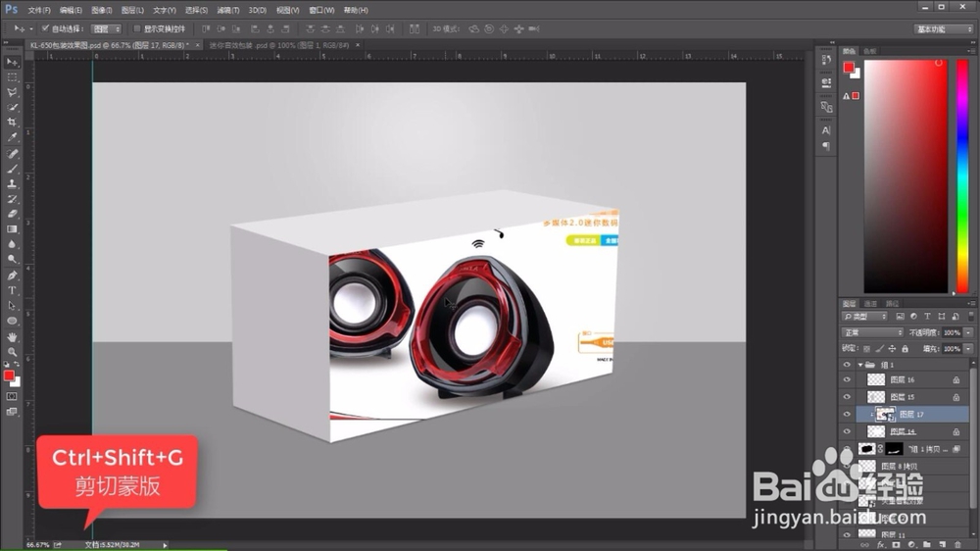This screenshot has height=551, width=980.
Task: Hide 图层 17 visibility eye
Action: click(x=847, y=414)
